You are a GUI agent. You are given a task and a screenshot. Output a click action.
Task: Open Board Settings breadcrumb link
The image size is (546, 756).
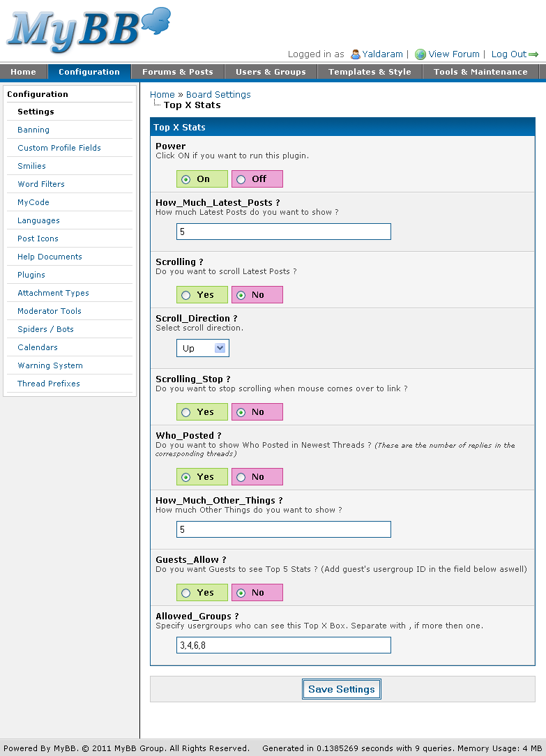218,94
